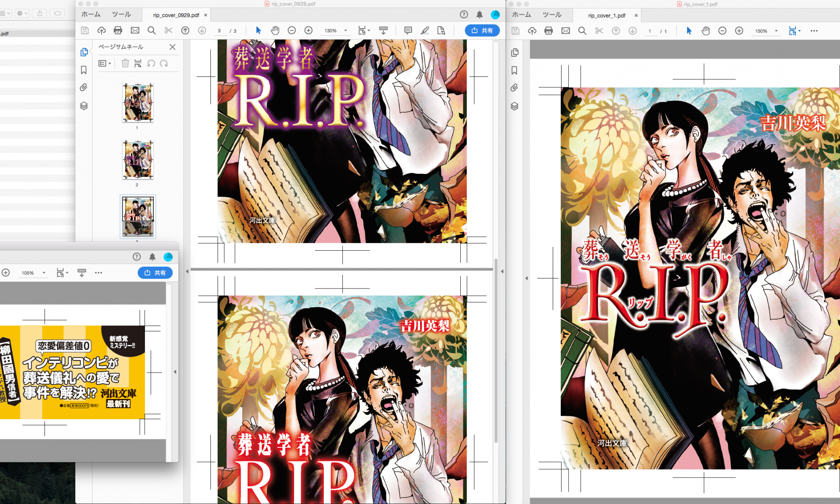
Task: Select highlighter pen in rip_cover_0929.pdf toolbar
Action: (425, 31)
